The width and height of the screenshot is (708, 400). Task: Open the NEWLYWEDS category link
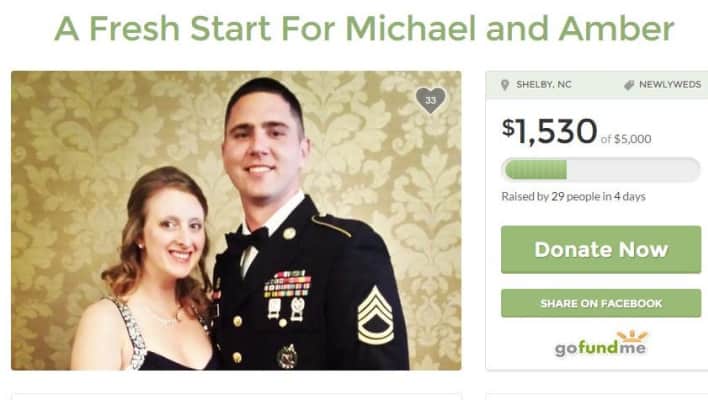click(670, 84)
